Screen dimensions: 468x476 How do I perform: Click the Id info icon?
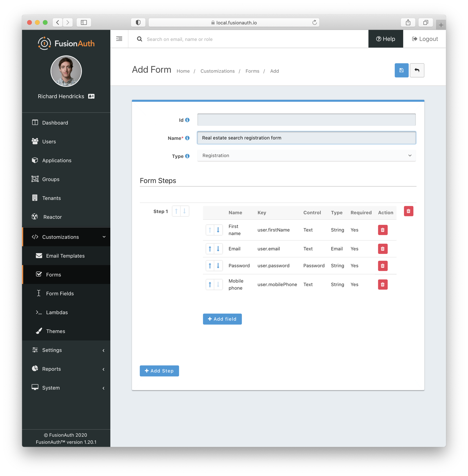(x=187, y=120)
